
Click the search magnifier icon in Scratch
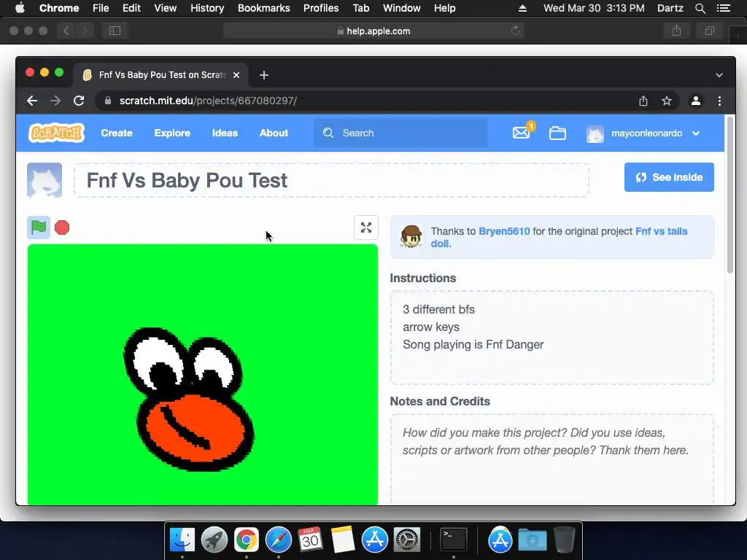pyautogui.click(x=328, y=133)
